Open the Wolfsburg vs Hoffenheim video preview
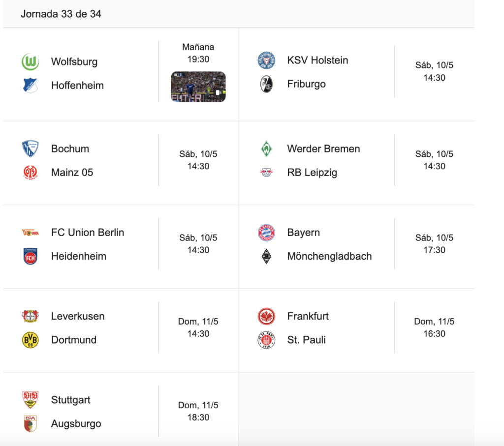504x446 pixels. coord(198,87)
